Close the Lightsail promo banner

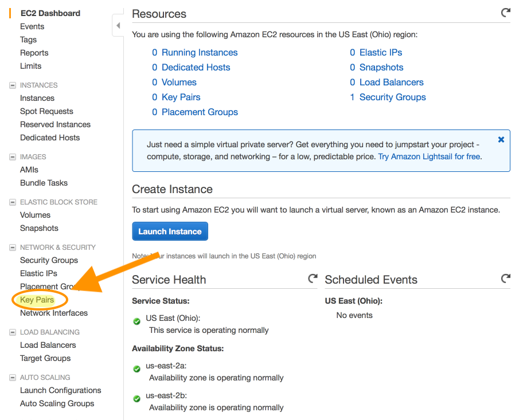[501, 140]
